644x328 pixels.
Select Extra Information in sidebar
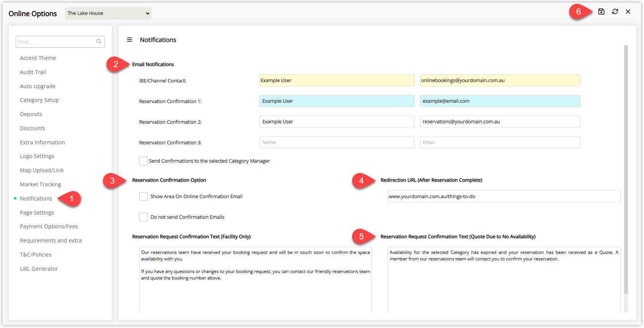coord(42,142)
